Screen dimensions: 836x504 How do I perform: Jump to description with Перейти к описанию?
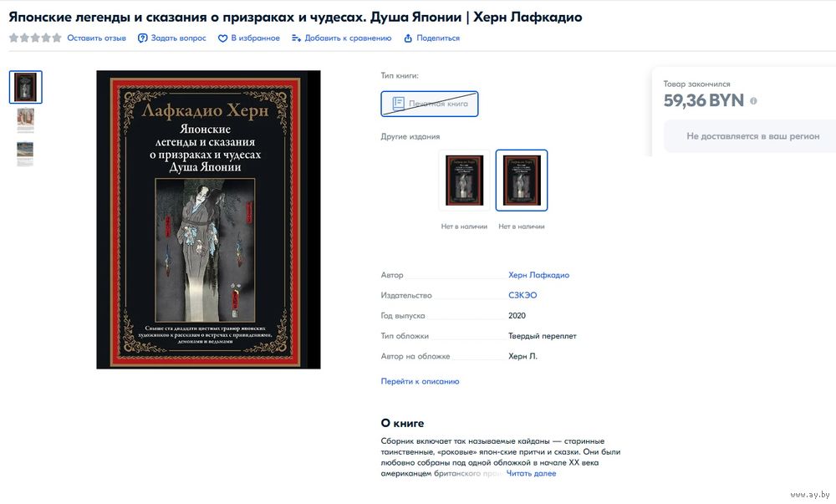pyautogui.click(x=420, y=381)
